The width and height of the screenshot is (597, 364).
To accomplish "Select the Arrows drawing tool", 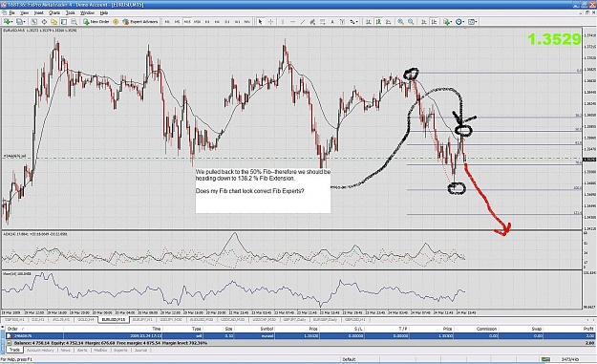I will click(352, 22).
